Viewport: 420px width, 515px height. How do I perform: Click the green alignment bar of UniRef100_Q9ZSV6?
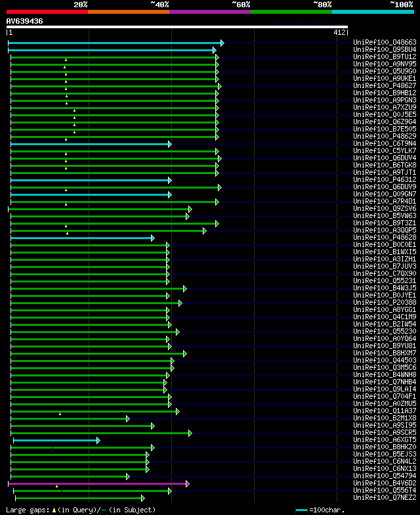tap(98, 209)
